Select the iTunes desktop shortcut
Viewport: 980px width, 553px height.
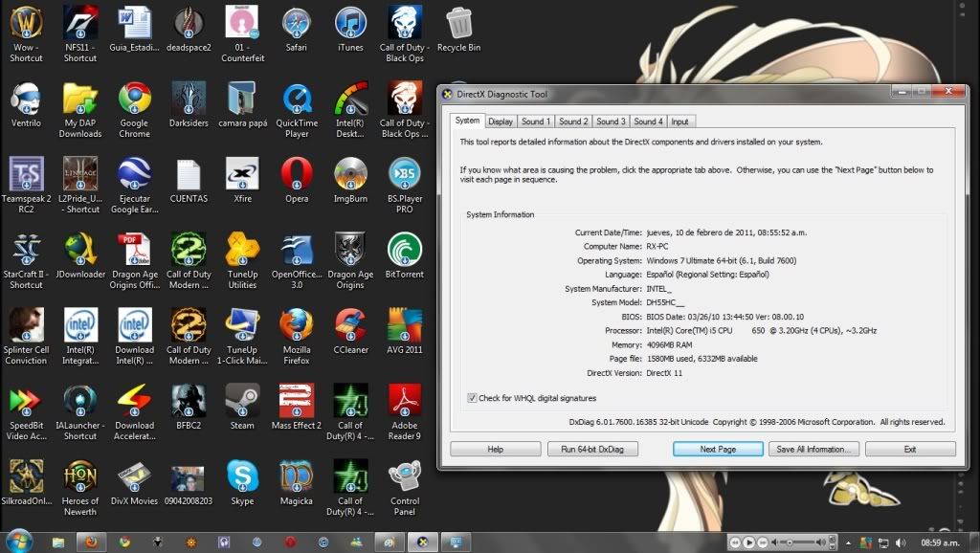(350, 30)
